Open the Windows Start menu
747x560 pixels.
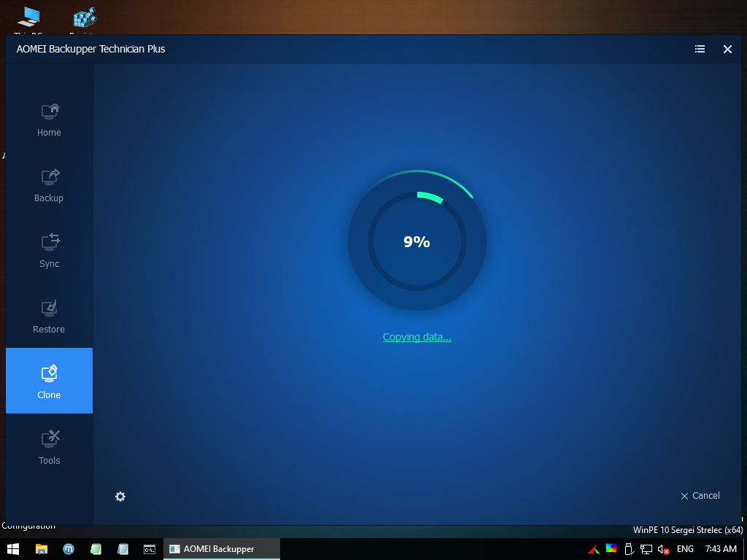pos(13,549)
